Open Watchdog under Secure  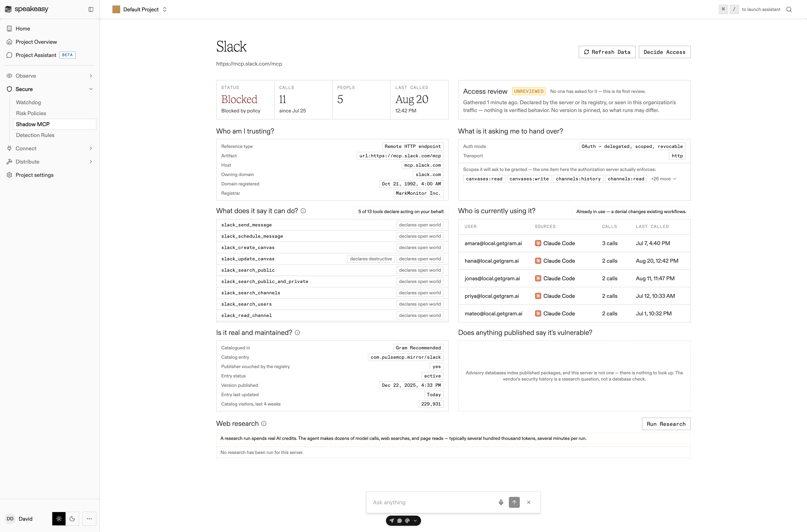point(28,102)
